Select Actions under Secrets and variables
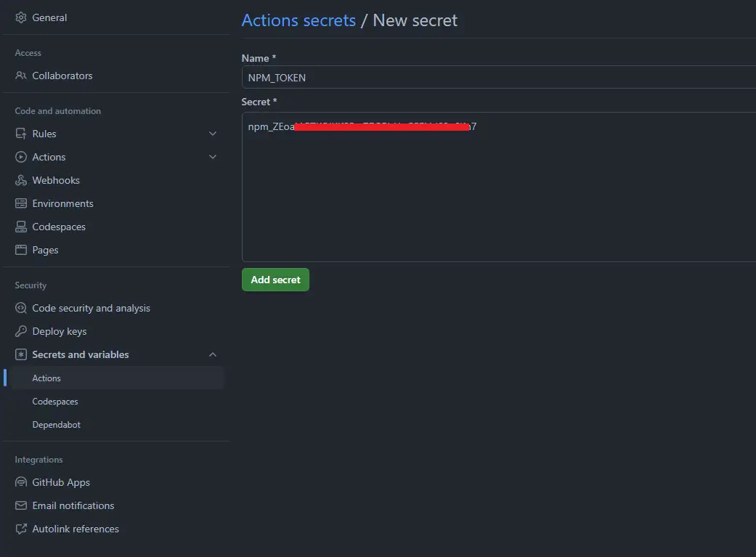This screenshot has width=756, height=557. tap(46, 378)
